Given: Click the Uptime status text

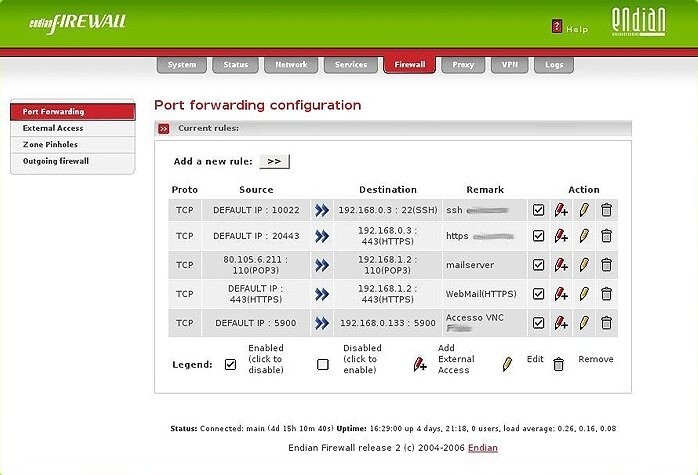Looking at the screenshot, I should (x=476, y=429).
